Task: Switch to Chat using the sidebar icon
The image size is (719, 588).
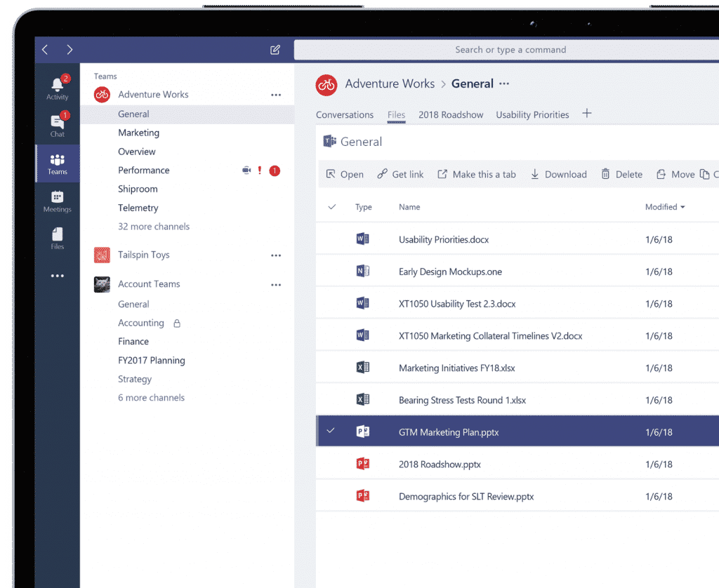Action: coord(57,123)
